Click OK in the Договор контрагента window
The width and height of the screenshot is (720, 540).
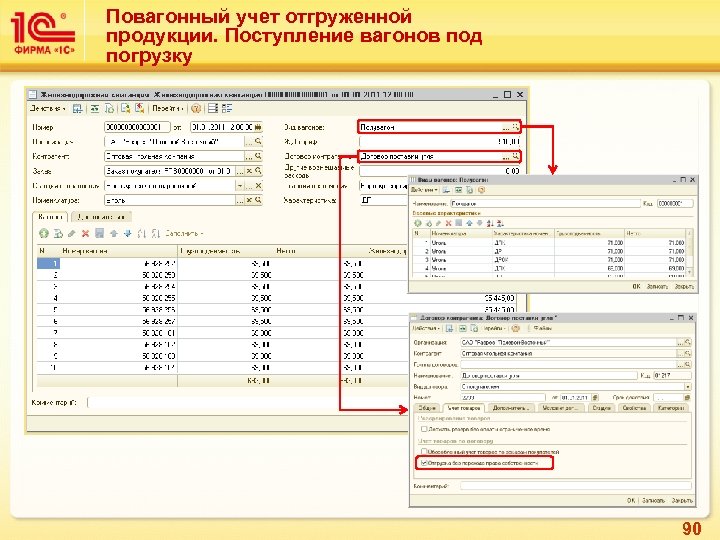[631, 501]
